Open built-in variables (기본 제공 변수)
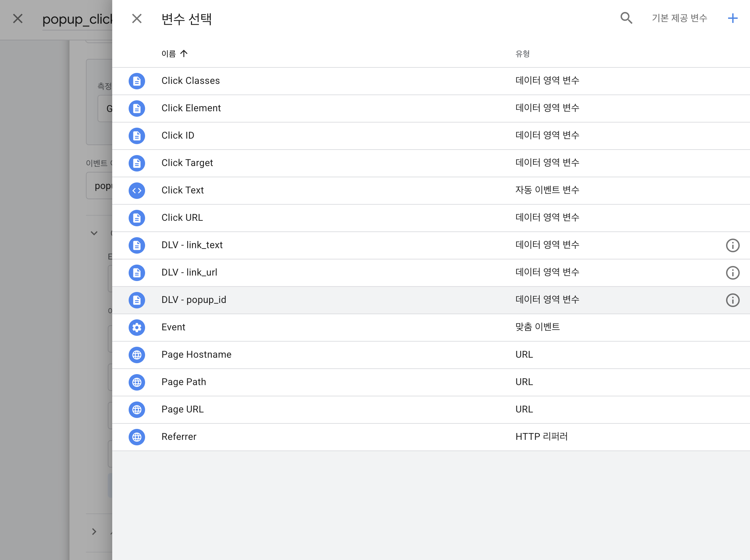The width and height of the screenshot is (750, 560). (x=679, y=18)
